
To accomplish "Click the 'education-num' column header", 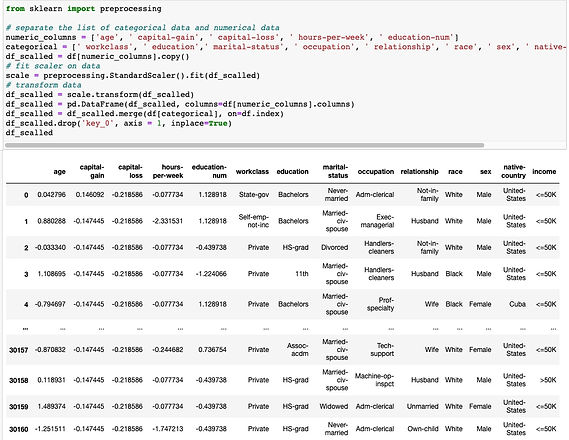I will tap(209, 171).
